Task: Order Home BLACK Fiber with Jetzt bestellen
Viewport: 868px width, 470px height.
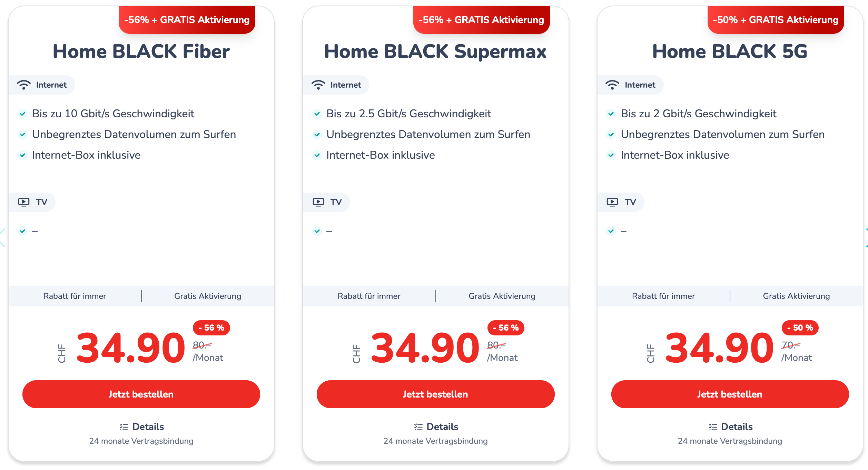Action: 141,394
